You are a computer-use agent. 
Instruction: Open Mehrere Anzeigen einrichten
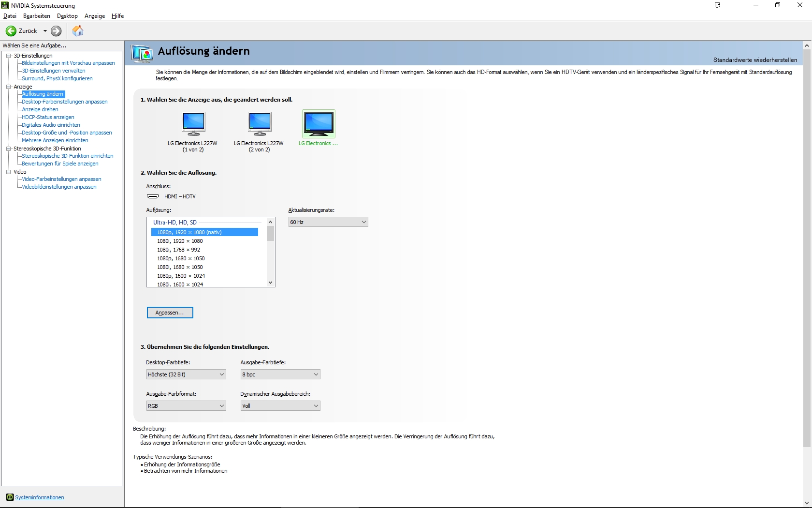[x=55, y=140]
